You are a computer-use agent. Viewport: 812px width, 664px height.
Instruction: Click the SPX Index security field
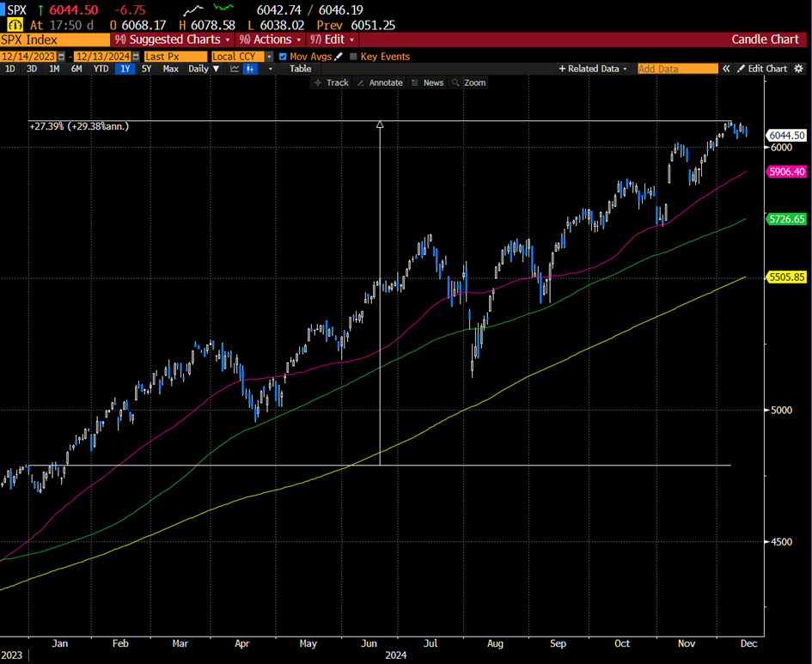pyautogui.click(x=55, y=40)
